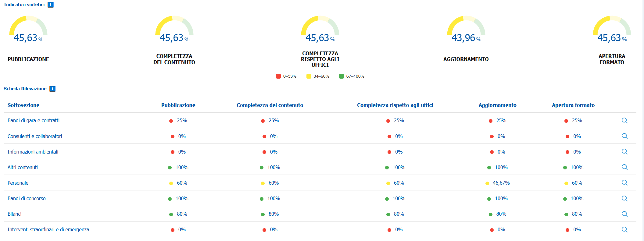Click the Aggiornamento 43,96% gauge
644x241 pixels.
coord(466,30)
